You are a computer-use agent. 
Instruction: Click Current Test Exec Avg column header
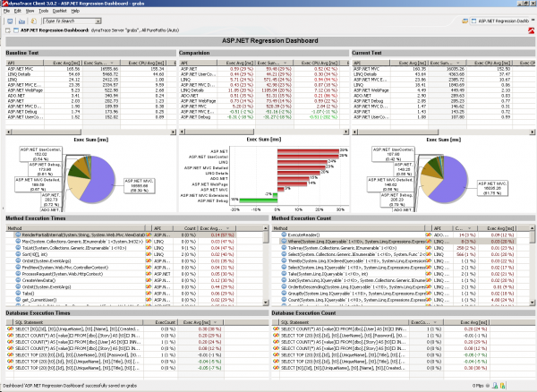409,63
